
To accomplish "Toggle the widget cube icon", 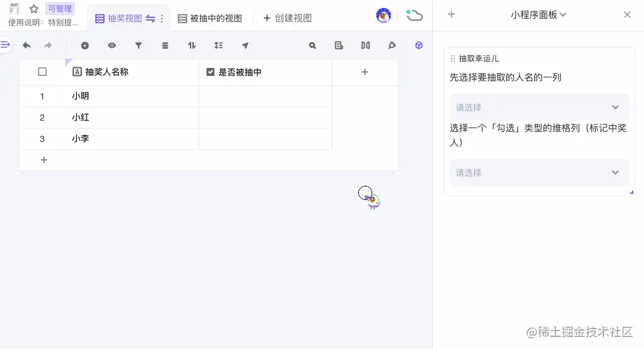I will pyautogui.click(x=419, y=45).
